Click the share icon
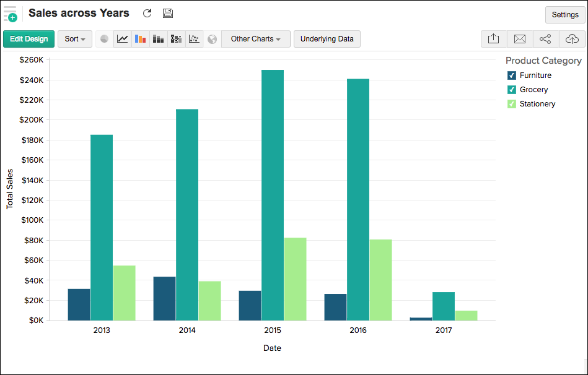The width and height of the screenshot is (588, 375). pos(545,39)
